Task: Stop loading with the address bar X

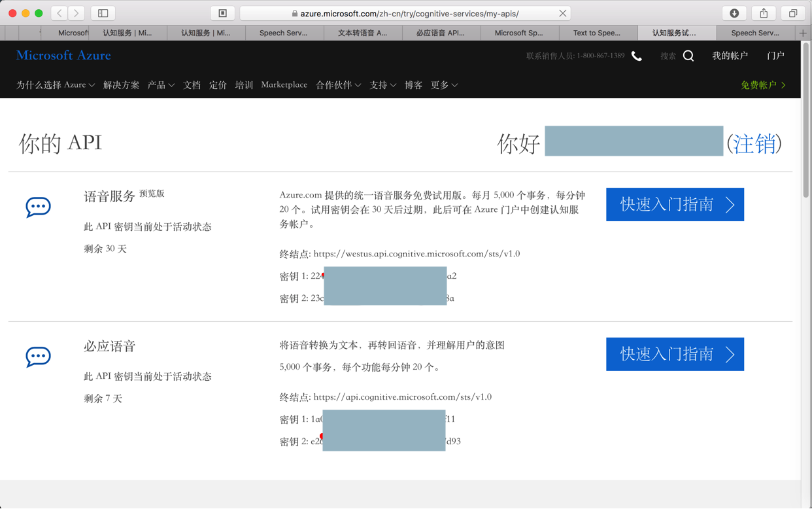Action: [562, 13]
